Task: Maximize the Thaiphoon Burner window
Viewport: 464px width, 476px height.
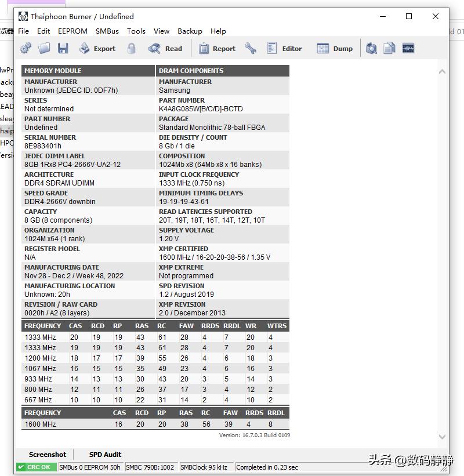Action: tap(409, 16)
